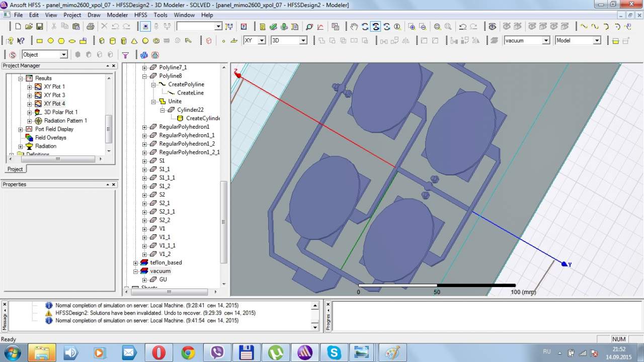Expand the teflon_based tree node
Viewport: 644px width, 362px height.
(x=135, y=262)
